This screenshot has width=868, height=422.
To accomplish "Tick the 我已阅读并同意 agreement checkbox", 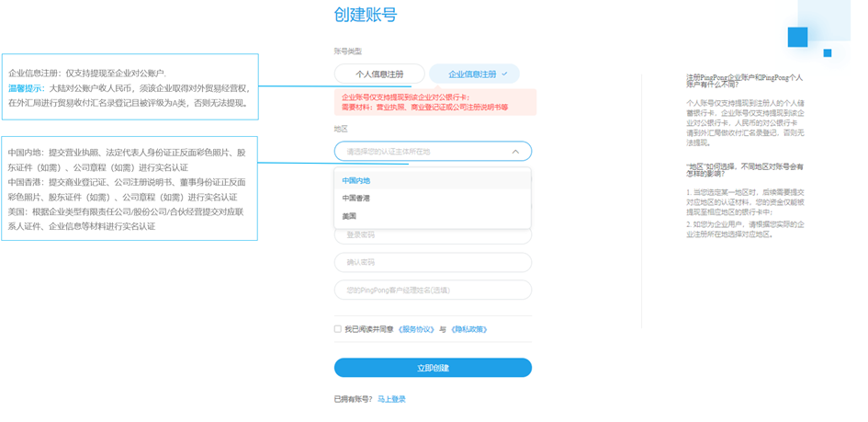I will tap(338, 329).
